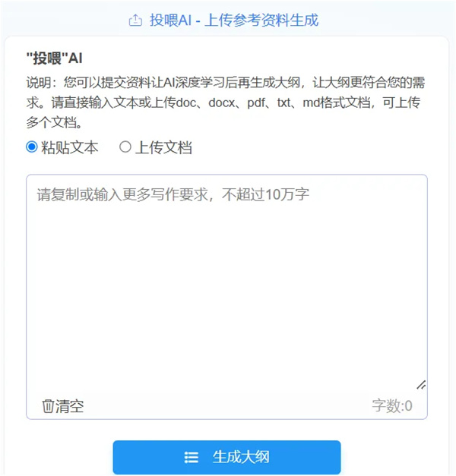Click the 粘贴文本 option label text
The width and height of the screenshot is (456, 476).
pos(70,147)
